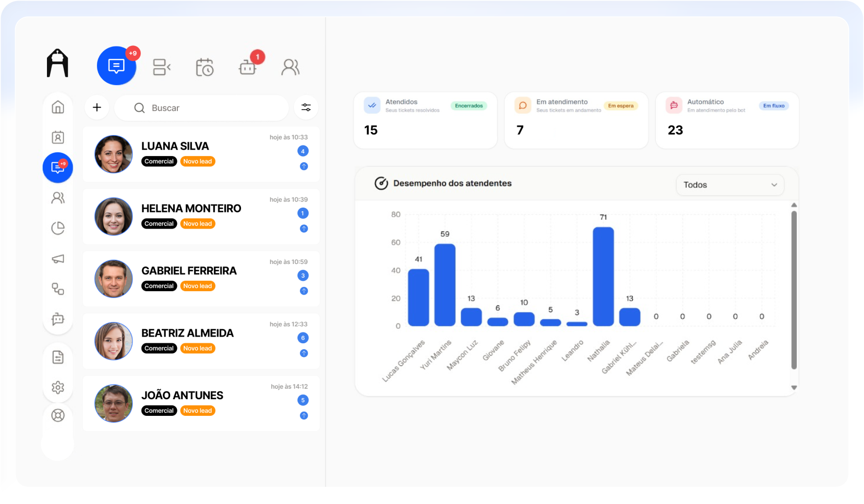Open the megaphone campaigns icon
Image resolution: width=864 pixels, height=504 pixels.
click(x=58, y=259)
